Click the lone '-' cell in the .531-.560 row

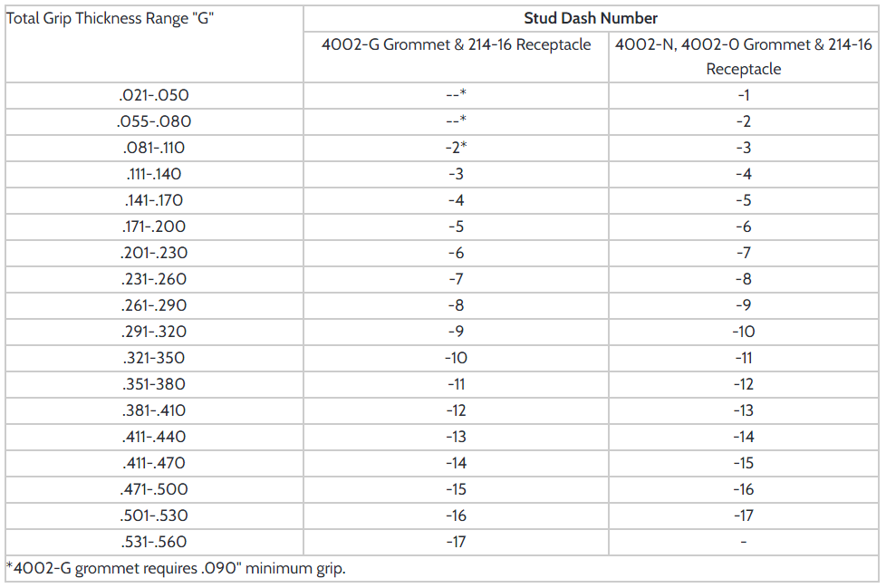[x=743, y=542]
